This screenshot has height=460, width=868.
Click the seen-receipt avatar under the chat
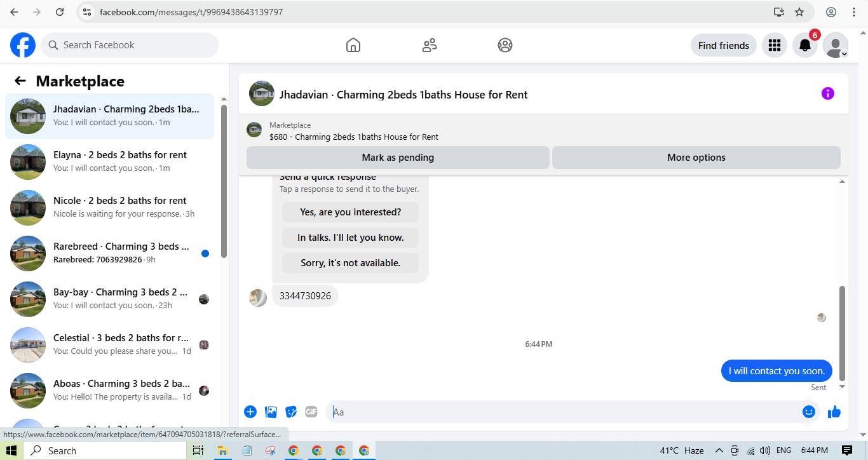(x=822, y=318)
